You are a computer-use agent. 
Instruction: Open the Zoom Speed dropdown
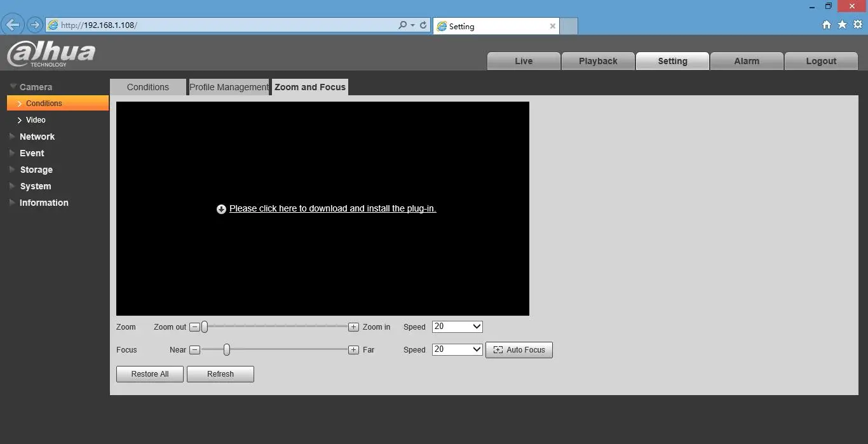click(x=458, y=326)
